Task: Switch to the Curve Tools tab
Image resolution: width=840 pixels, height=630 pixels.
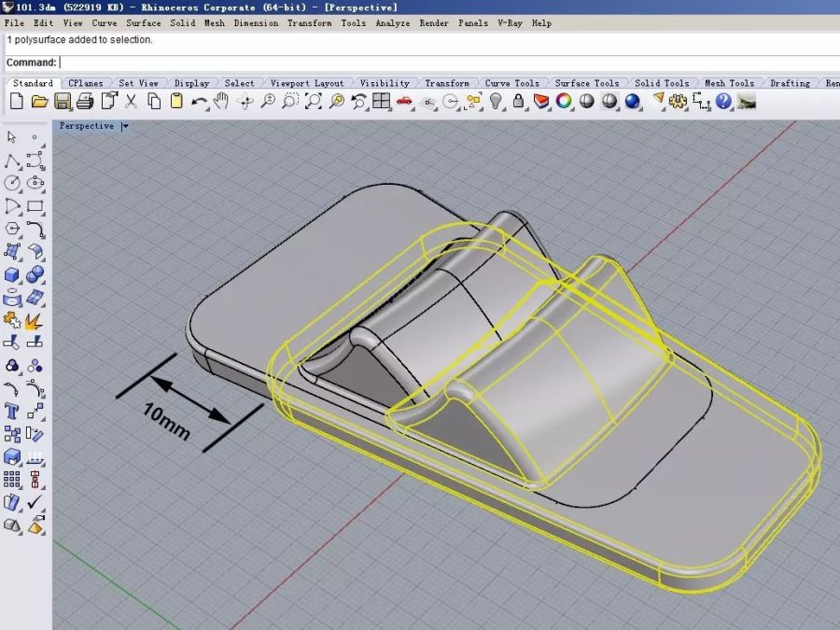Action: tap(511, 83)
